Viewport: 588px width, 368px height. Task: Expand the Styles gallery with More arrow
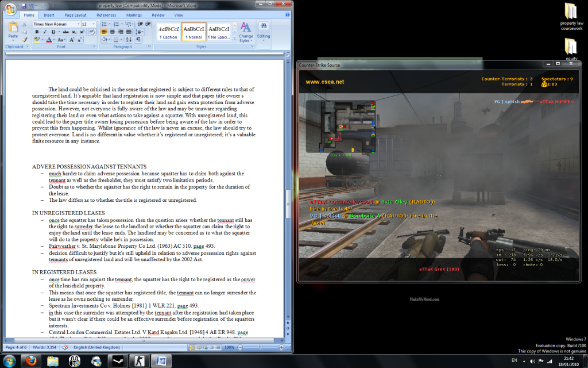235,39
